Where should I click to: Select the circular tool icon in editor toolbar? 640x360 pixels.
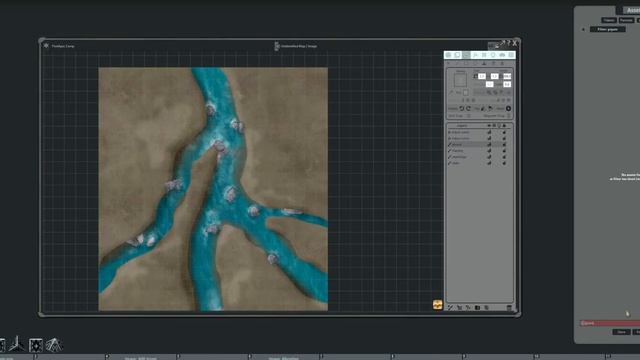[493, 55]
